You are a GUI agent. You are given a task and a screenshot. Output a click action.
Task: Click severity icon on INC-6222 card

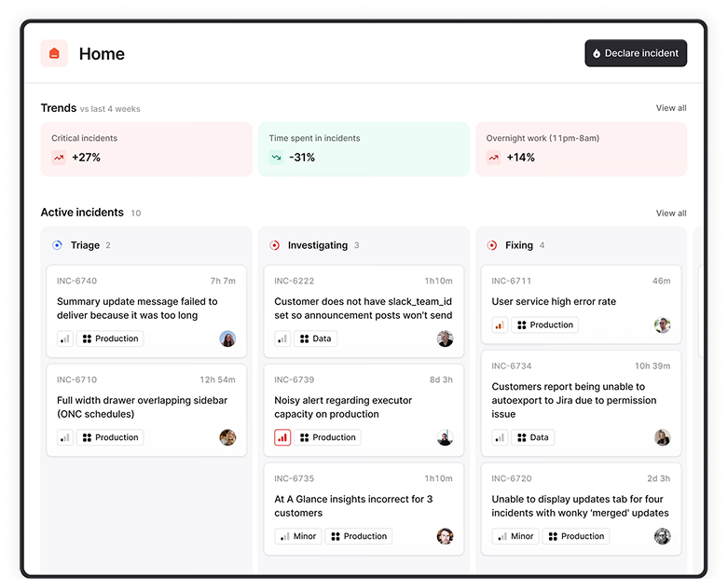click(x=282, y=338)
